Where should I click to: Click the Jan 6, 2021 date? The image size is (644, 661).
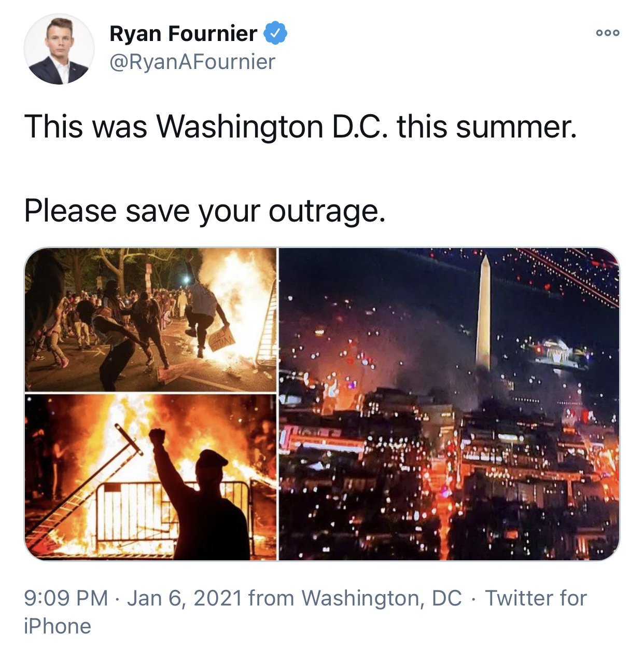point(185,598)
